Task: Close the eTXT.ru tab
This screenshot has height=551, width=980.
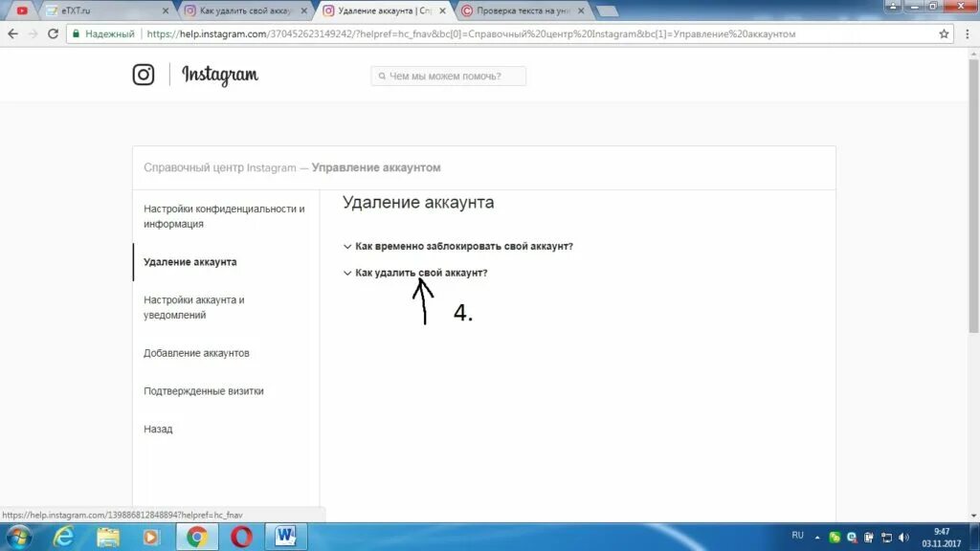Action: pos(165,11)
